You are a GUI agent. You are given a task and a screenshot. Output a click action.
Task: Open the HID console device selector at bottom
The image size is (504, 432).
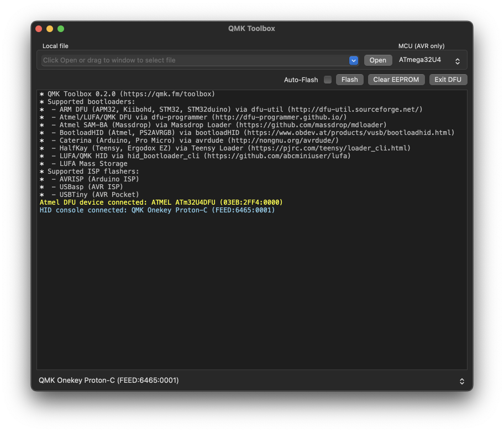(x=251, y=381)
